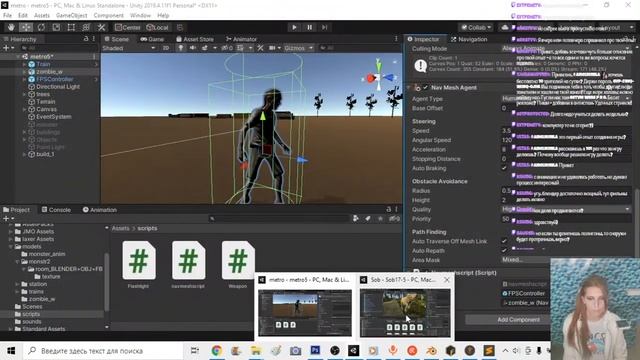640x360 pixels.
Task: Collapse the models folder in Project tree
Action: click(x=11, y=247)
